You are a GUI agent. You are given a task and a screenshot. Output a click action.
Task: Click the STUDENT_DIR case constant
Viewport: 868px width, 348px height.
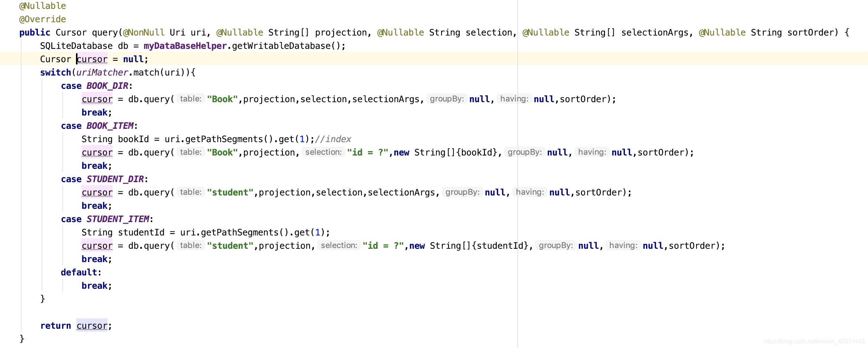pyautogui.click(x=115, y=179)
